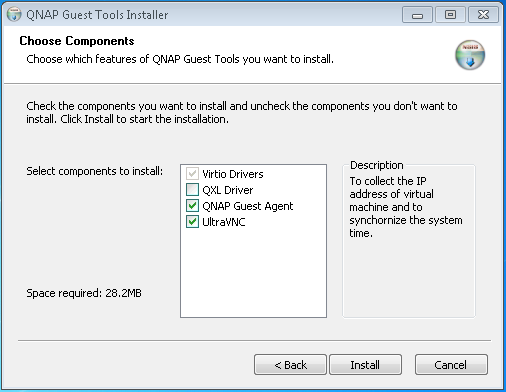506x392 pixels.
Task: Close the QNAP Guest Tools Installer window
Action: (x=483, y=15)
